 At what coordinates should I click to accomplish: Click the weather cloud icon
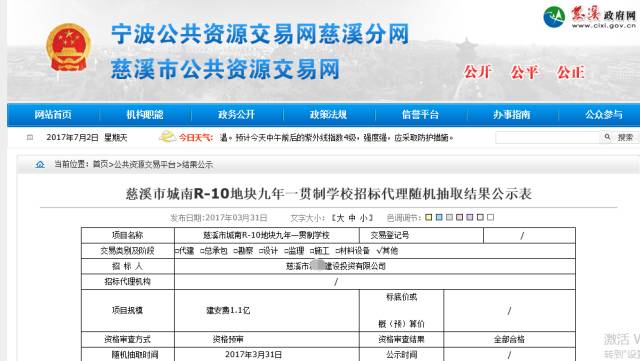pyautogui.click(x=167, y=136)
